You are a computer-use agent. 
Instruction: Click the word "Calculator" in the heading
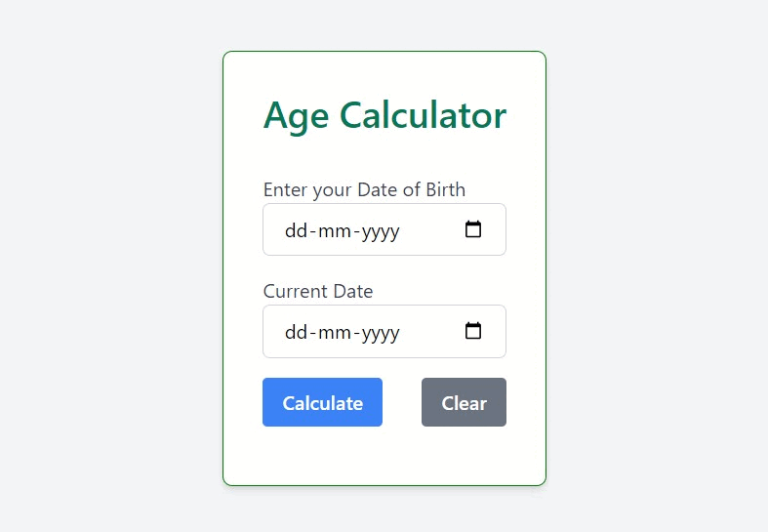pos(423,116)
